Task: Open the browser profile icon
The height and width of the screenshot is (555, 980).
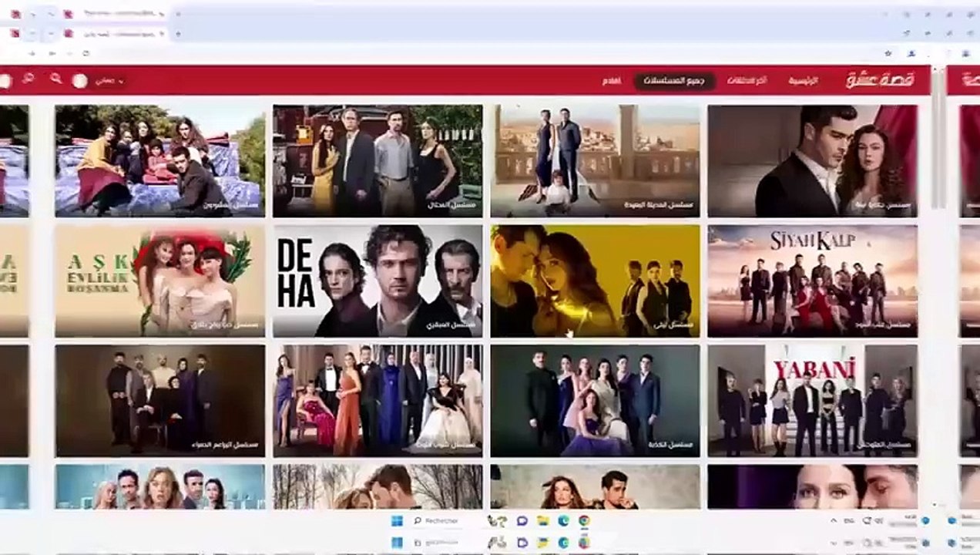Action: 911,53
